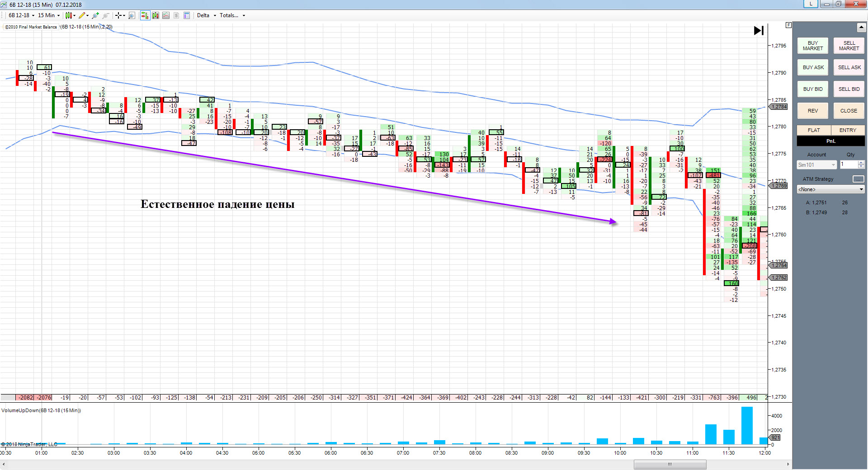Click the small F box above price axis

tap(788, 25)
